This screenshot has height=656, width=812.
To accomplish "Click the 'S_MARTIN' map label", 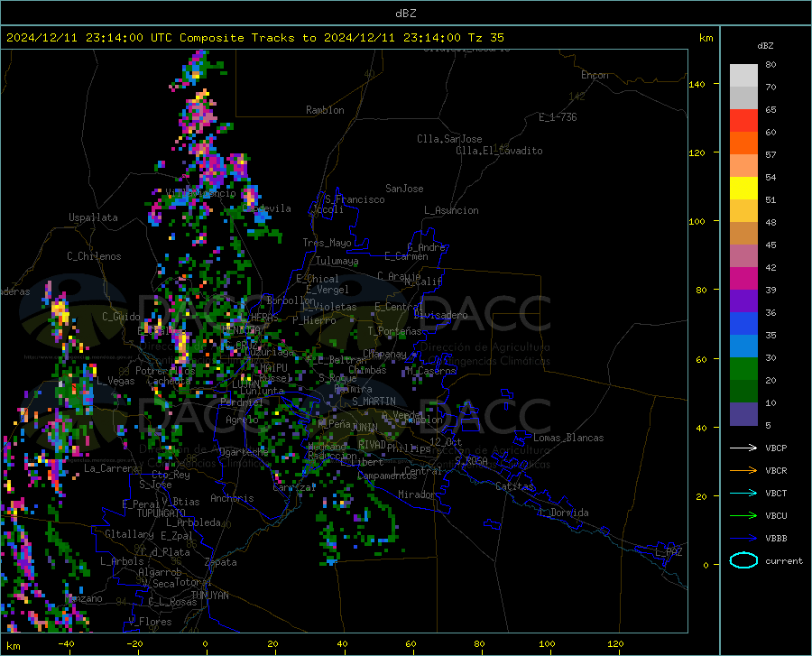I will click(374, 402).
